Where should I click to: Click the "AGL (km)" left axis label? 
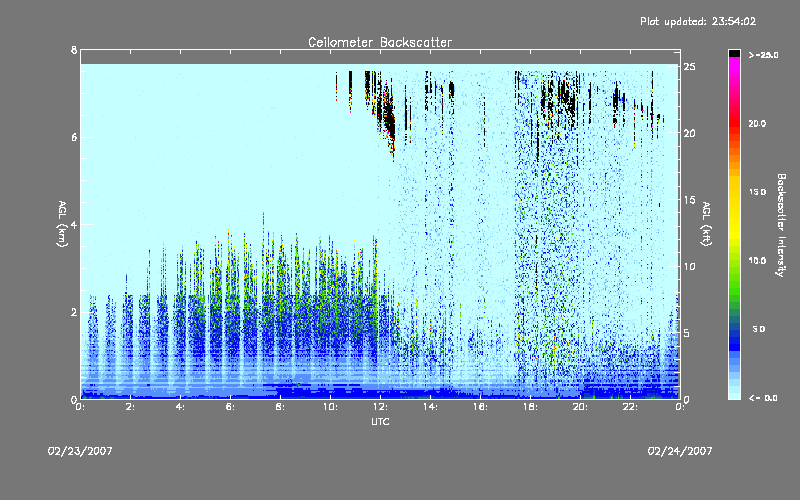coord(62,224)
